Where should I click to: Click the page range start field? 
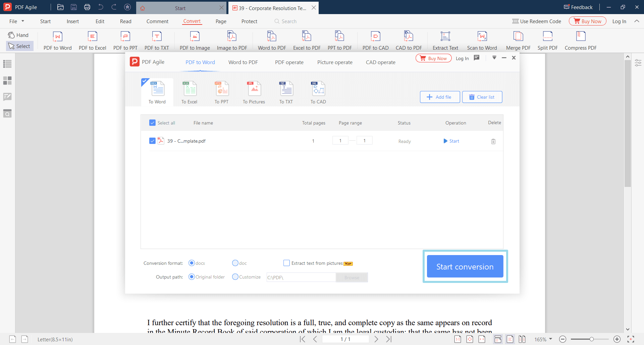(340, 141)
